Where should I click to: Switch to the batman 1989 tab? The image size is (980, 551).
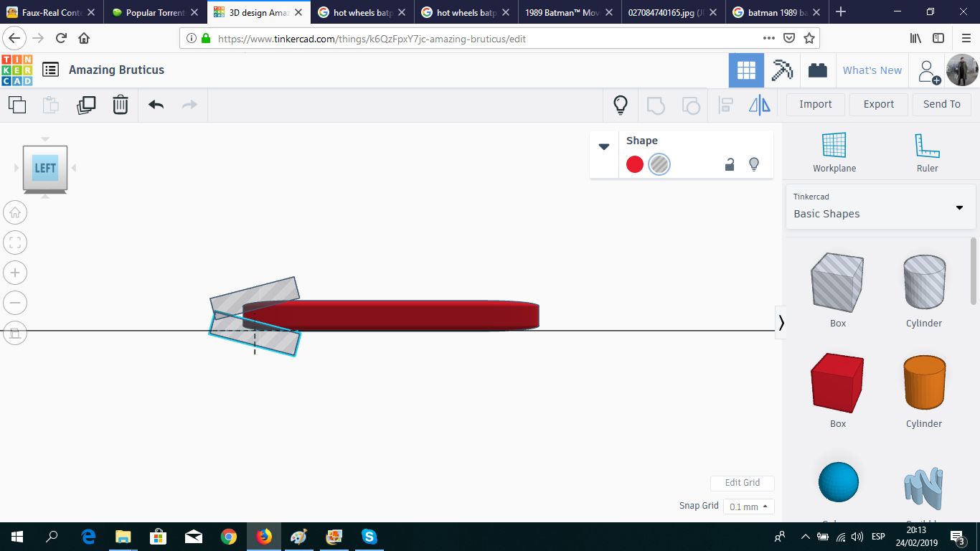(776, 12)
